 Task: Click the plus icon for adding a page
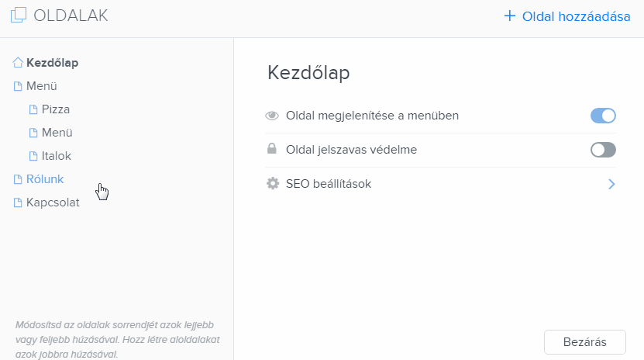click(510, 16)
